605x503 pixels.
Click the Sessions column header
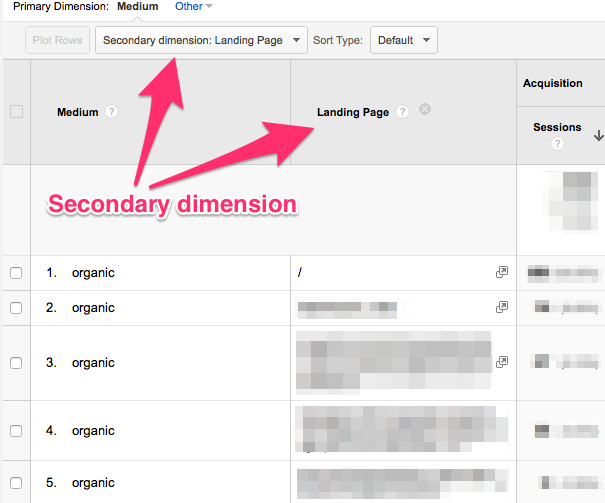point(557,127)
